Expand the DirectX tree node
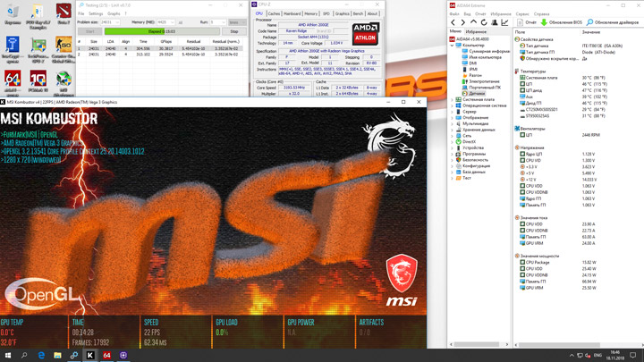Viewport: 644px width, 362px height. (453, 141)
